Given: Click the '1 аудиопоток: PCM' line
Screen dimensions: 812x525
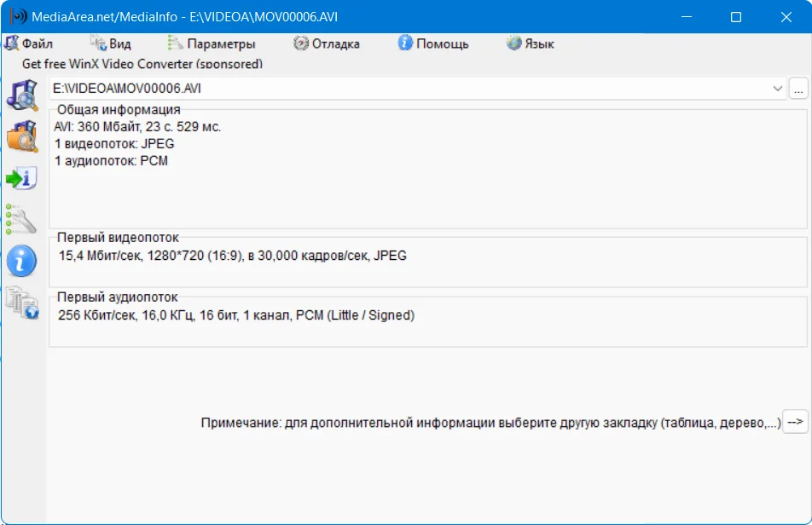Looking at the screenshot, I should click(111, 161).
